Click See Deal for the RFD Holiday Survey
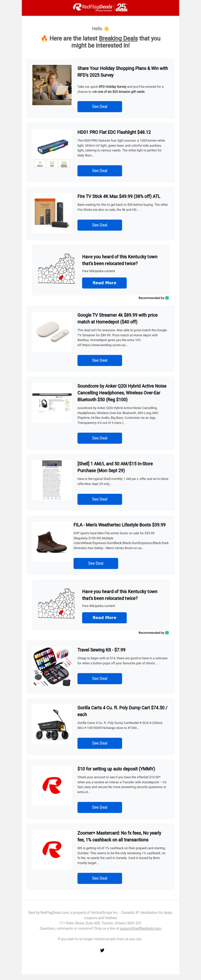Screen dimensions: 201x980 click(99, 107)
